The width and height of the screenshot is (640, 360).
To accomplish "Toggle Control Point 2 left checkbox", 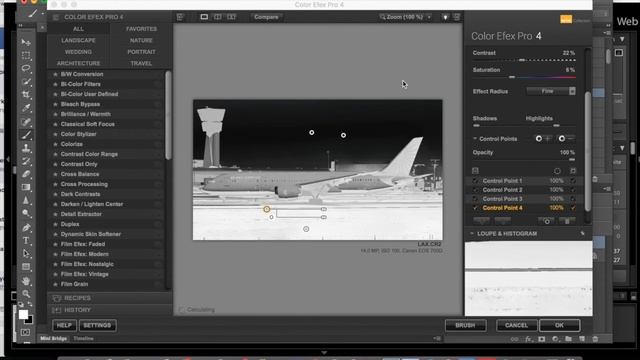I will pyautogui.click(x=475, y=190).
